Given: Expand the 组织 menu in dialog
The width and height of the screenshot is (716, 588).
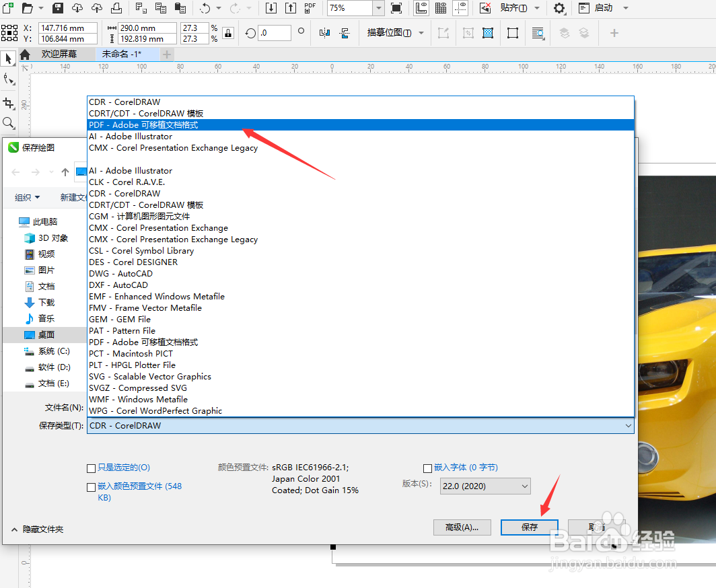Looking at the screenshot, I should tap(28, 197).
